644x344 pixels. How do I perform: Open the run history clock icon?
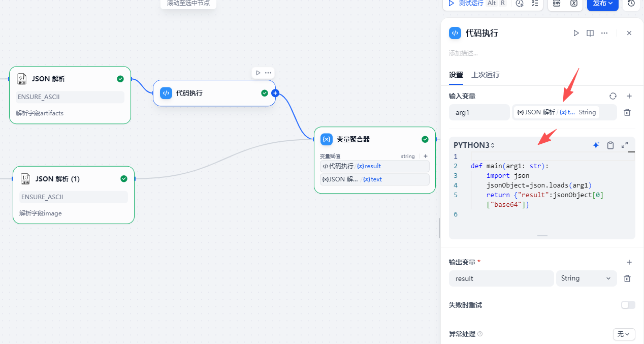520,3
